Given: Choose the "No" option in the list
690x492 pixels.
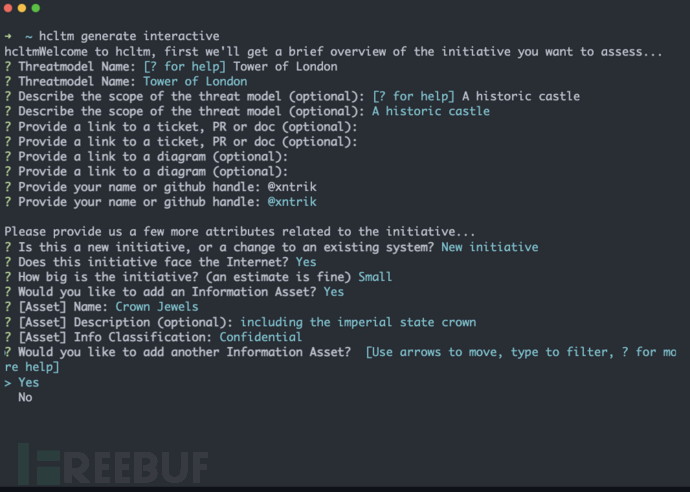Looking at the screenshot, I should point(25,397).
